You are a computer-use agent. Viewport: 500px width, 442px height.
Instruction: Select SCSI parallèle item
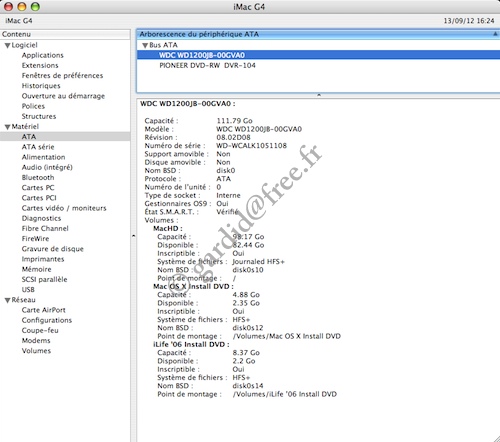44,279
